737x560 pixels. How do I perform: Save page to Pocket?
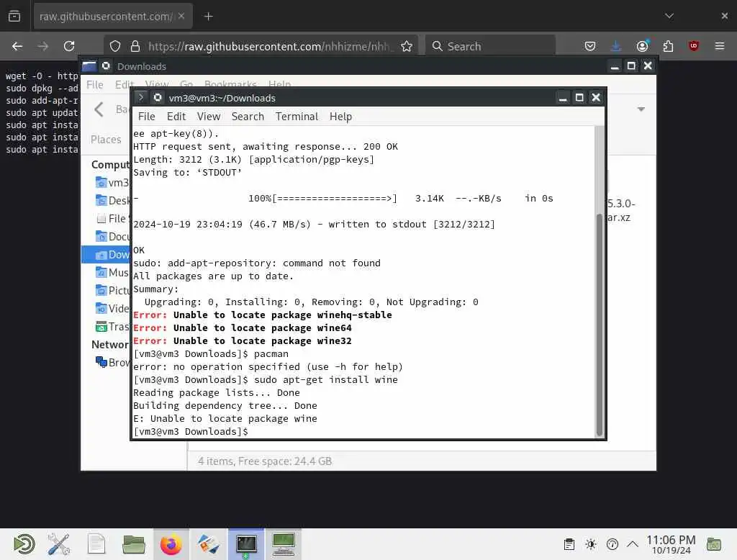point(590,46)
